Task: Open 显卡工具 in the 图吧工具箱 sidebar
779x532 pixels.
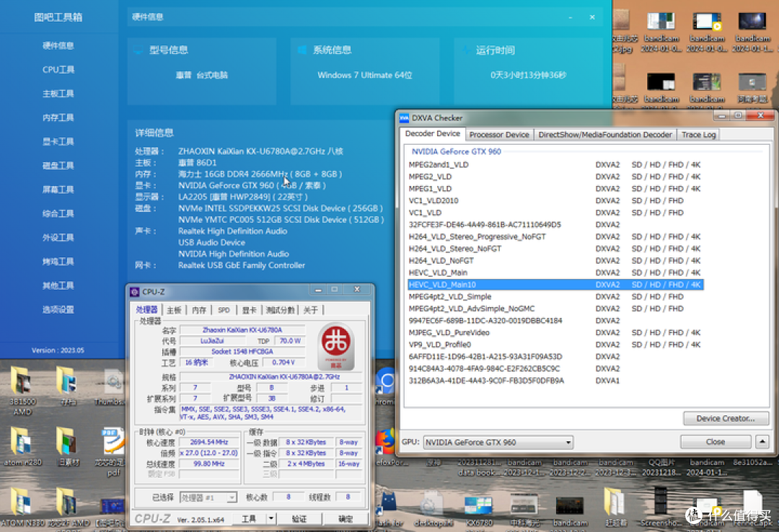Action: (58, 141)
